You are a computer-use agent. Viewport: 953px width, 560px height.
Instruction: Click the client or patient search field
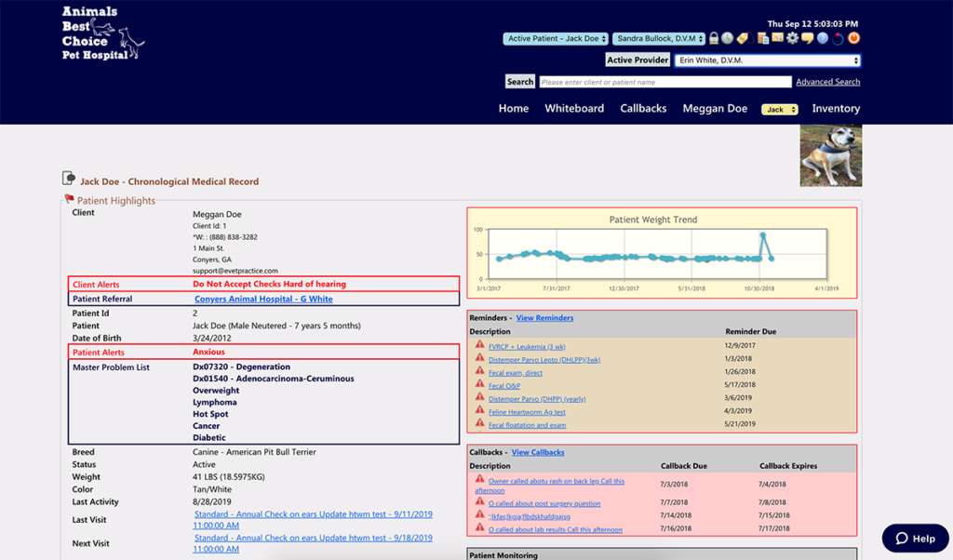point(664,82)
